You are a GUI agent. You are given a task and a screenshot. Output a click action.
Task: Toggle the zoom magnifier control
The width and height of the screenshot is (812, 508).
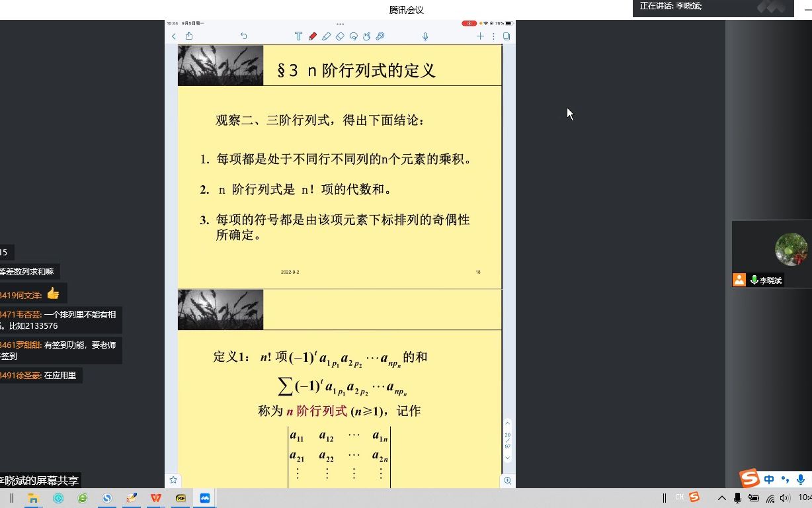pyautogui.click(x=507, y=480)
